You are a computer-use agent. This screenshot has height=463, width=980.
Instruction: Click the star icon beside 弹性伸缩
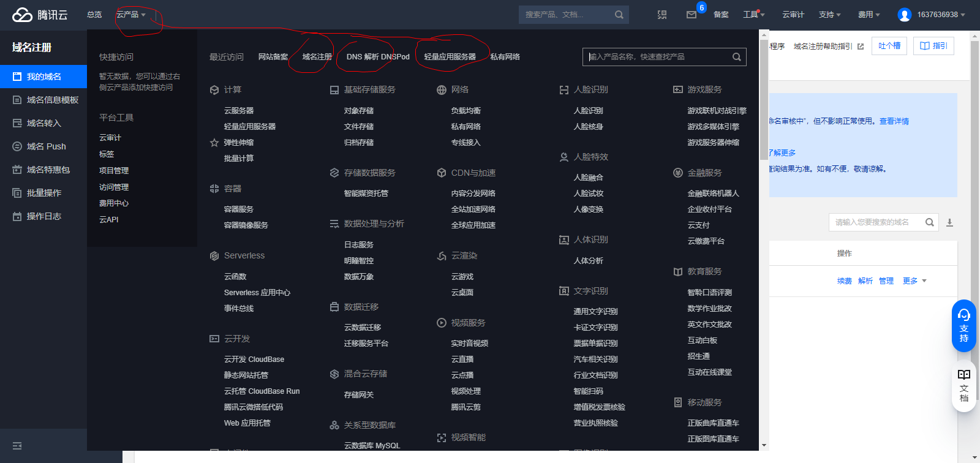click(x=214, y=143)
